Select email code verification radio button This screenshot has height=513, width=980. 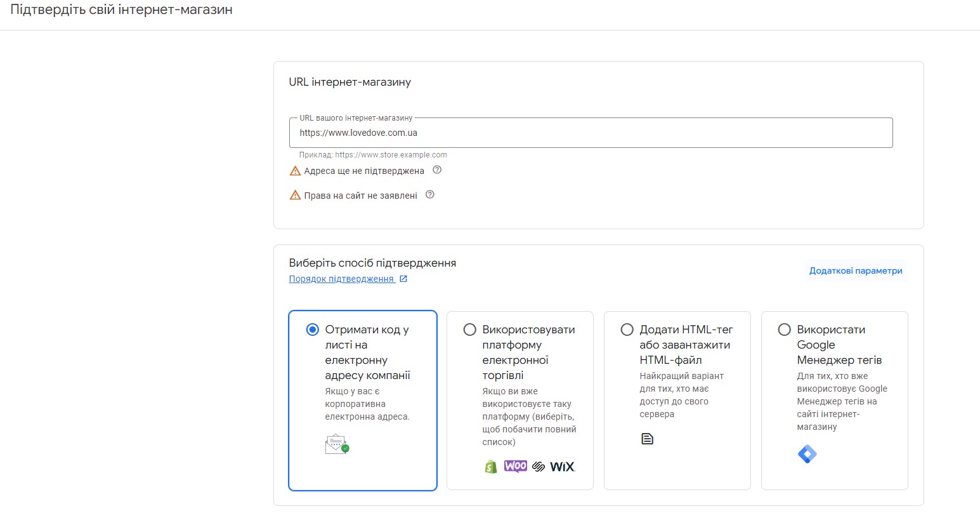coord(312,330)
